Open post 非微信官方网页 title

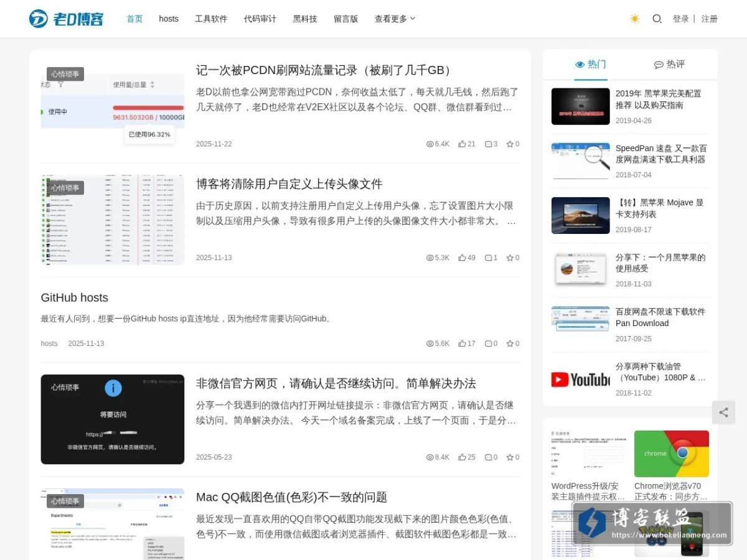[x=336, y=383]
